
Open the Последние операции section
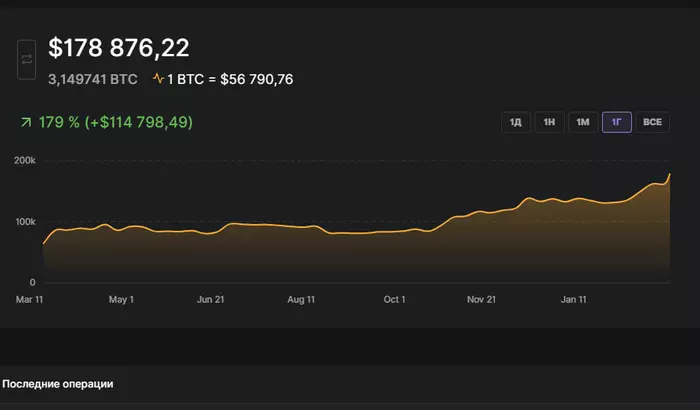(x=58, y=384)
